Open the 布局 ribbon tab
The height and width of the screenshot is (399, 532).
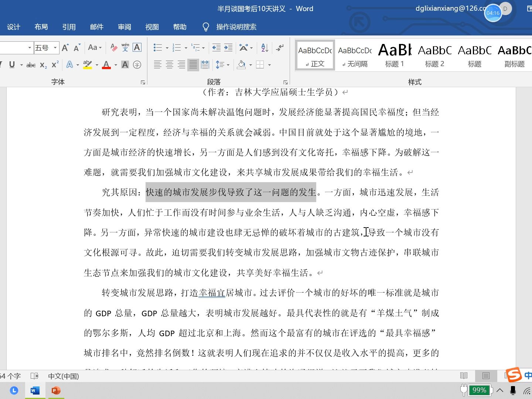41,27
